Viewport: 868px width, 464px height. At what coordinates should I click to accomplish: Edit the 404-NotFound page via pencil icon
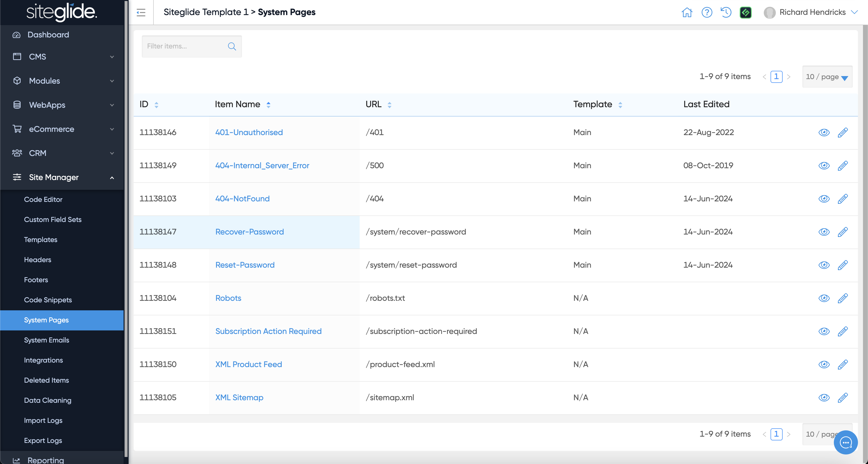(x=842, y=199)
